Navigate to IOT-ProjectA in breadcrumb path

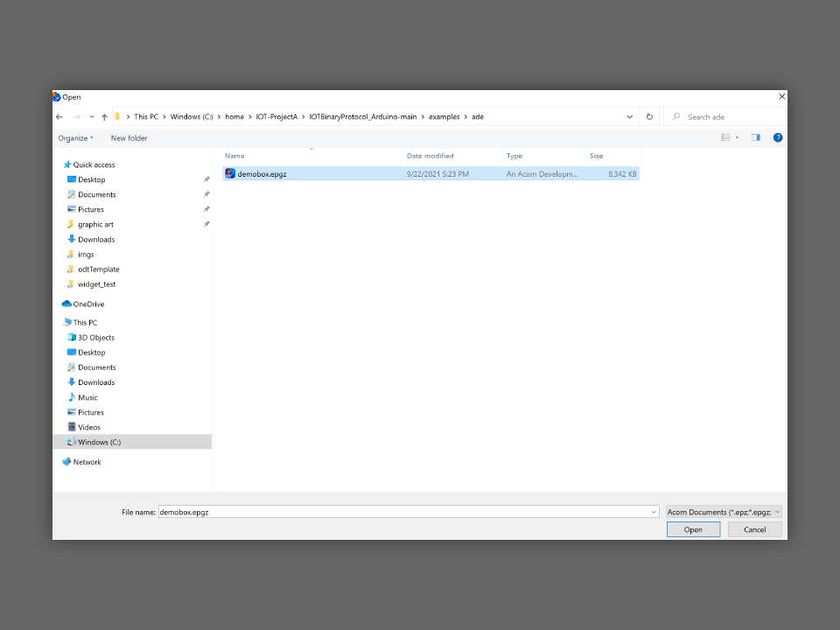276,116
